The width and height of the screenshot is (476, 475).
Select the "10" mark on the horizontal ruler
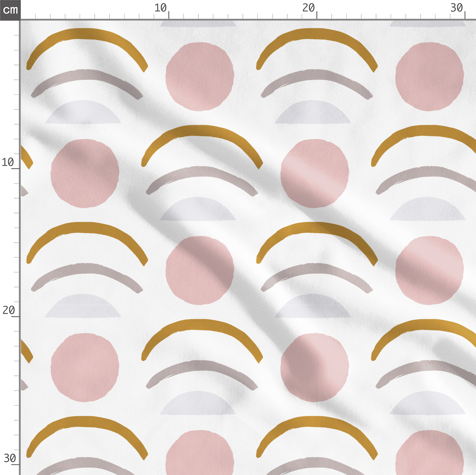coord(160,8)
